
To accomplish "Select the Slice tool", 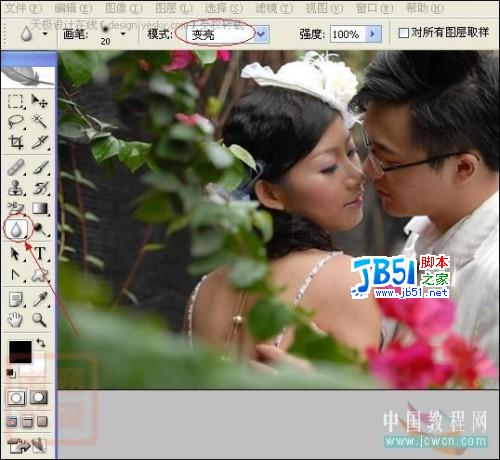I will tap(39, 143).
